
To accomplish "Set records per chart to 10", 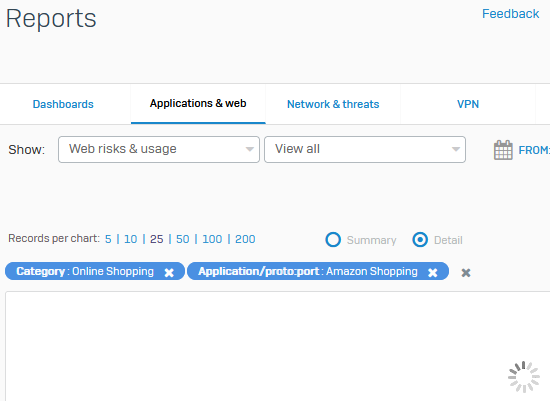I will click(x=130, y=239).
